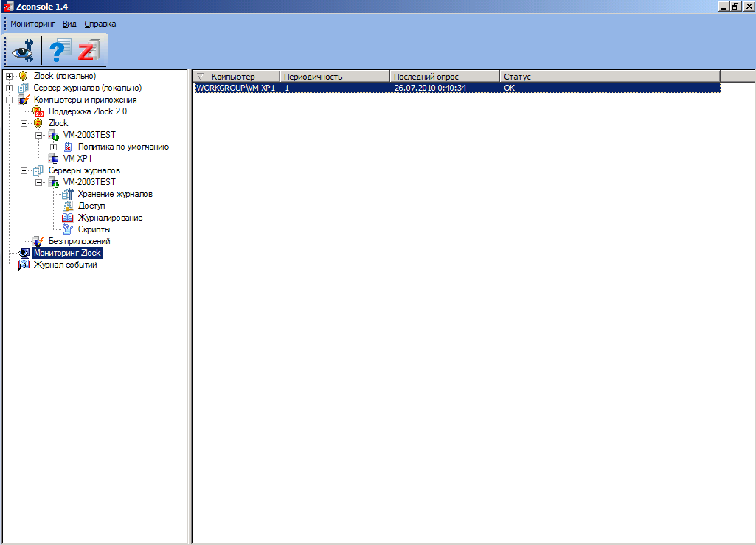
Task: Expand the Zlock (локально) node
Action: coord(9,76)
